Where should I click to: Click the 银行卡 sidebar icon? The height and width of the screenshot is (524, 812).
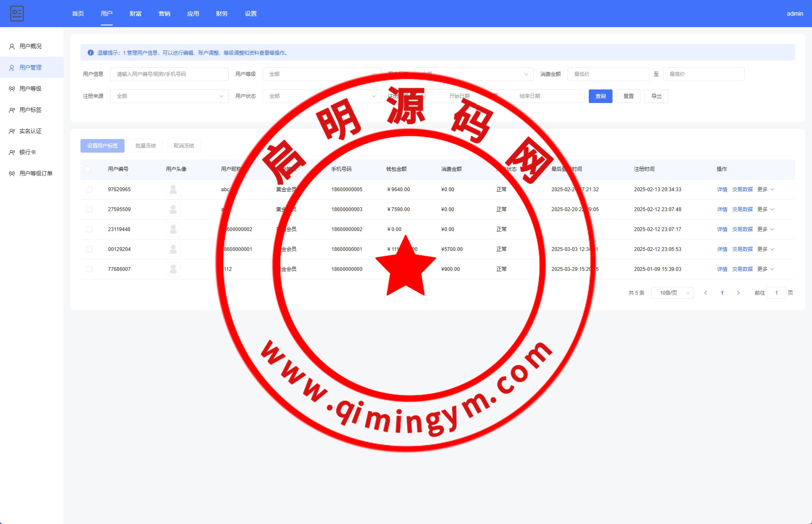tap(12, 153)
